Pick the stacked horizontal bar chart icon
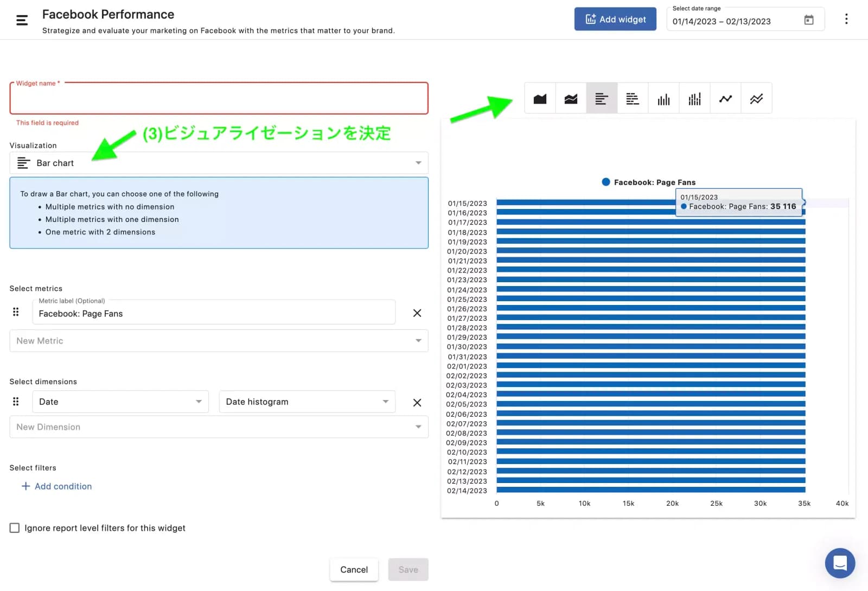 click(633, 99)
